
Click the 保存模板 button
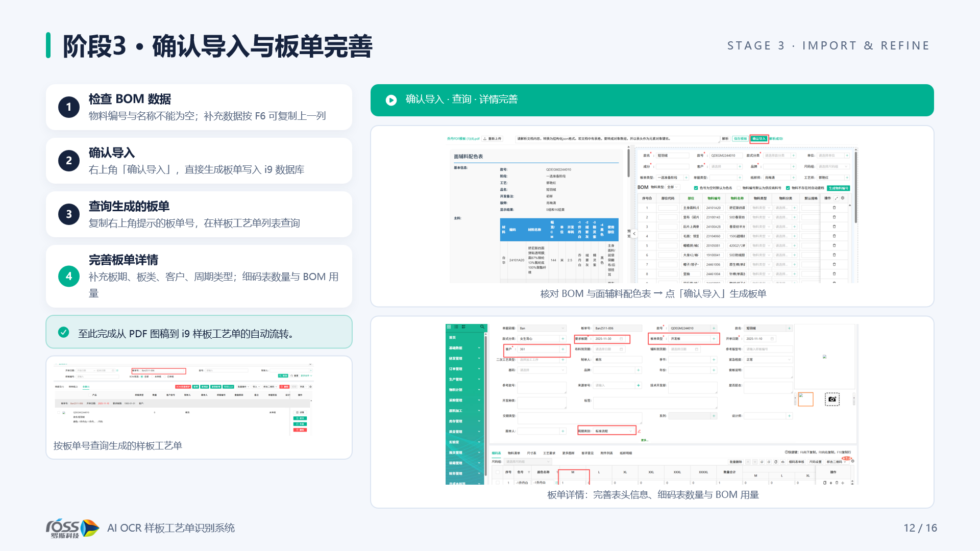coord(741,139)
